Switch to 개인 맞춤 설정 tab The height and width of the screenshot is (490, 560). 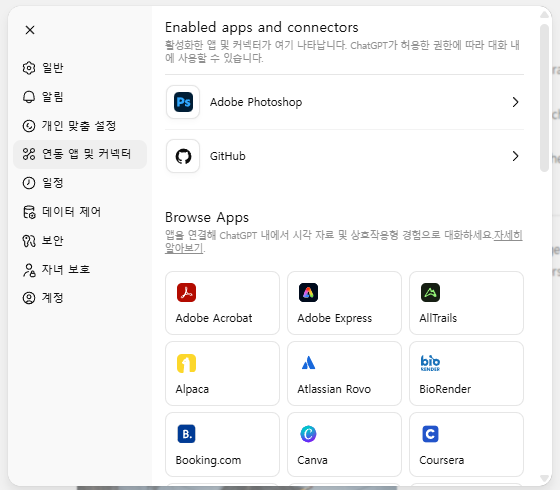[x=80, y=126]
